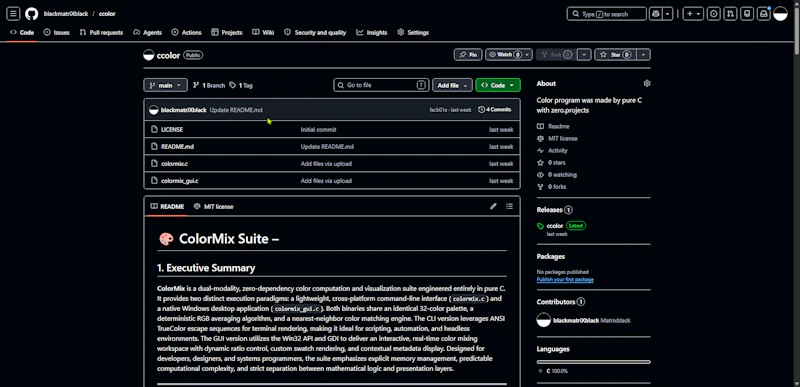The height and width of the screenshot is (387, 800).
Task: Click the search bar in header
Action: coord(606,14)
